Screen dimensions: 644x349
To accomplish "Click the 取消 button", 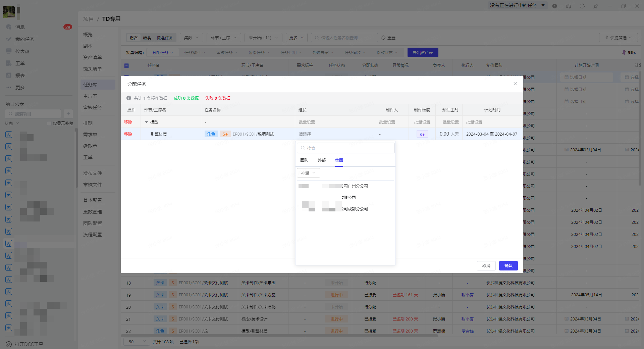I will coord(486,266).
